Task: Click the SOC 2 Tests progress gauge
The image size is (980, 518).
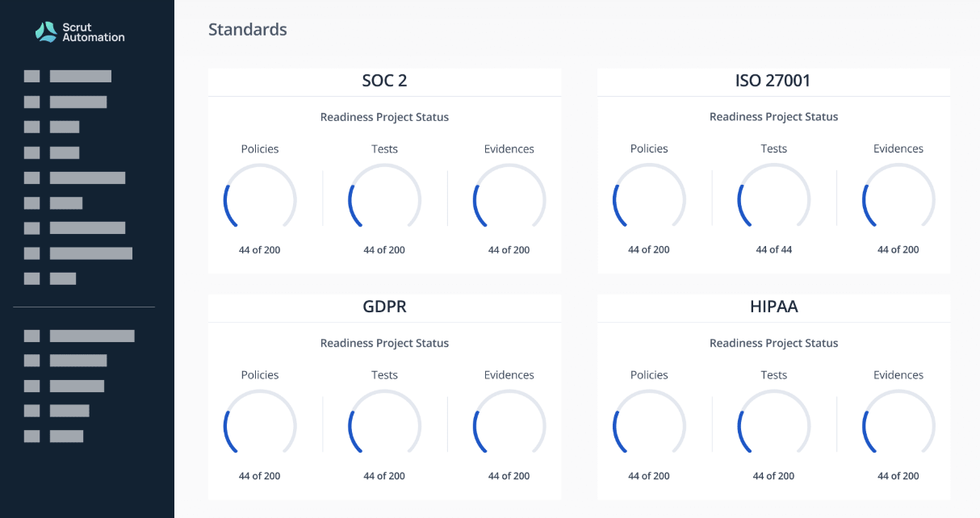Action: click(x=384, y=198)
